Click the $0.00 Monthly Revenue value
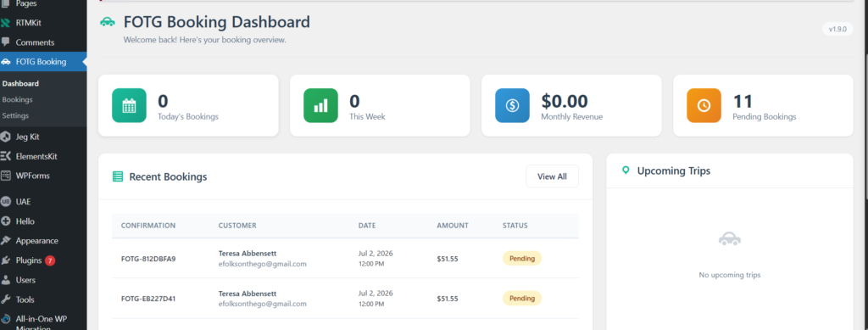Screen dimensions: 868x330 point(564,101)
